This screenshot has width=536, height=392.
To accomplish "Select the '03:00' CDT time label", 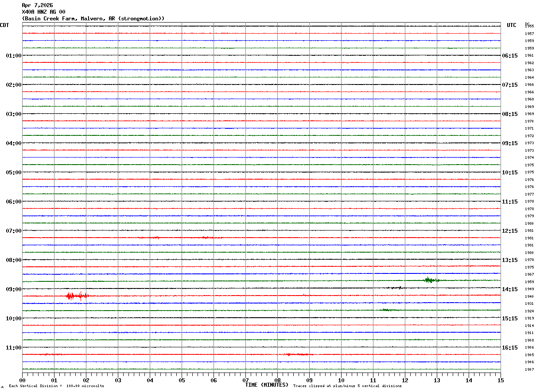I will pyautogui.click(x=14, y=114).
